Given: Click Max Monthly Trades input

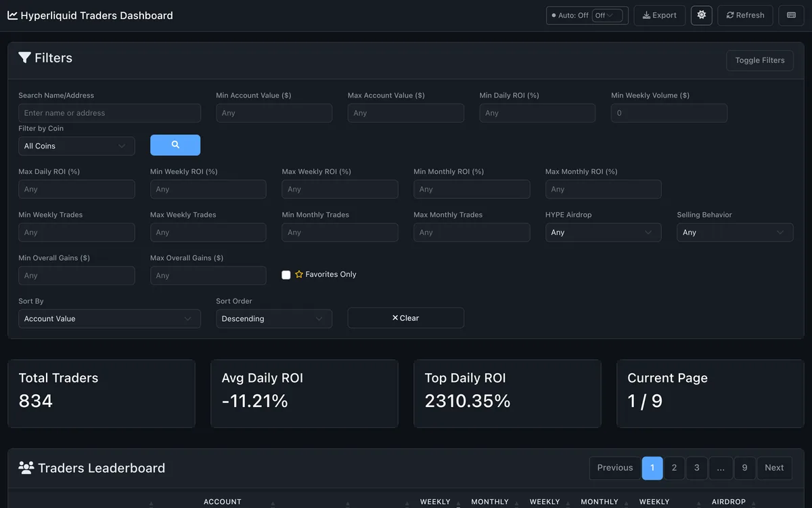Looking at the screenshot, I should click(x=472, y=232).
